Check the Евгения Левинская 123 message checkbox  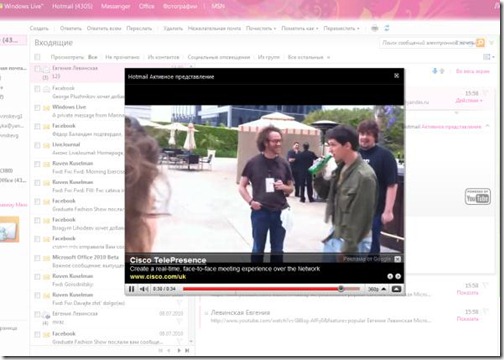(x=37, y=69)
